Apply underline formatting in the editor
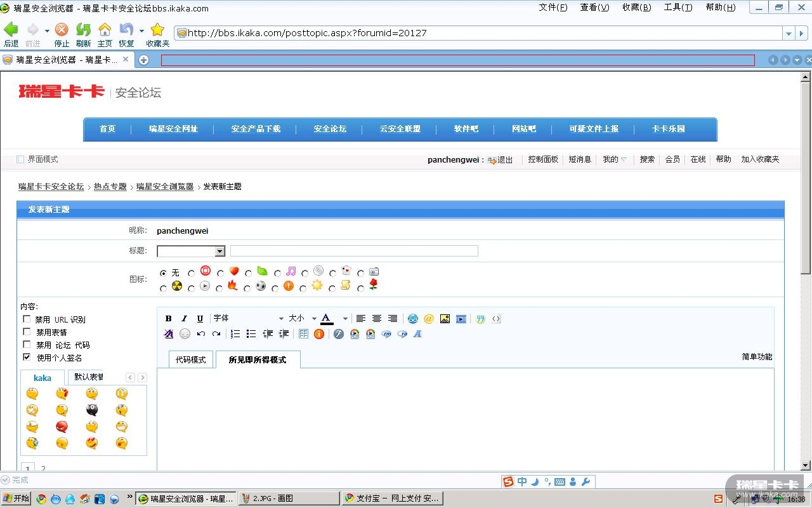Image resolution: width=812 pixels, height=508 pixels. 200,319
